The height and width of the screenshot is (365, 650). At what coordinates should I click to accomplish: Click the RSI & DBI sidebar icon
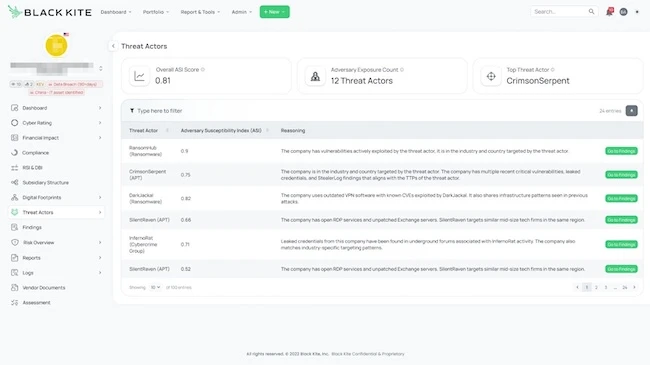15,168
